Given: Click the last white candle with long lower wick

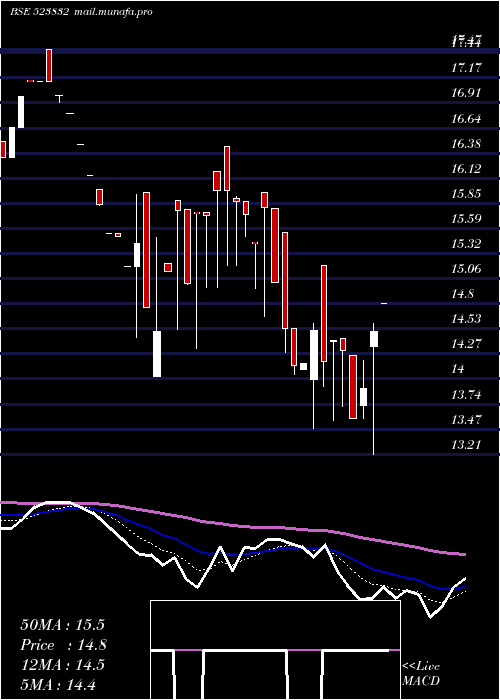Looking at the screenshot, I should [374, 388].
